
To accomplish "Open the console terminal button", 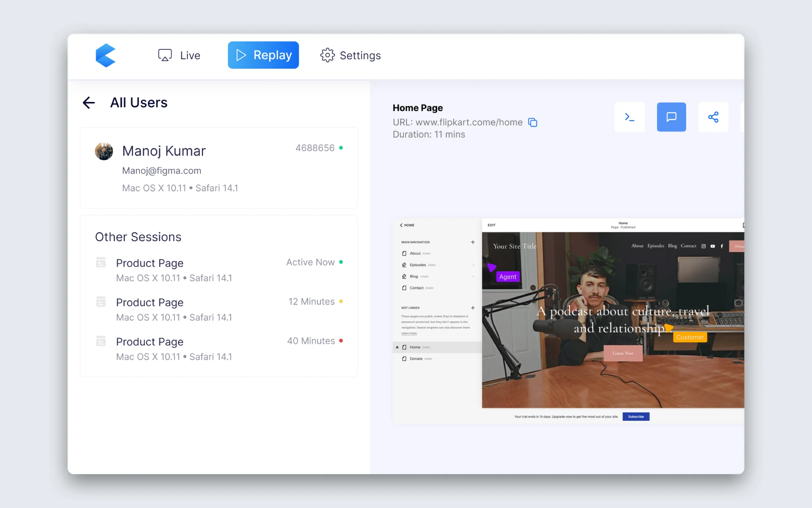I will click(630, 117).
